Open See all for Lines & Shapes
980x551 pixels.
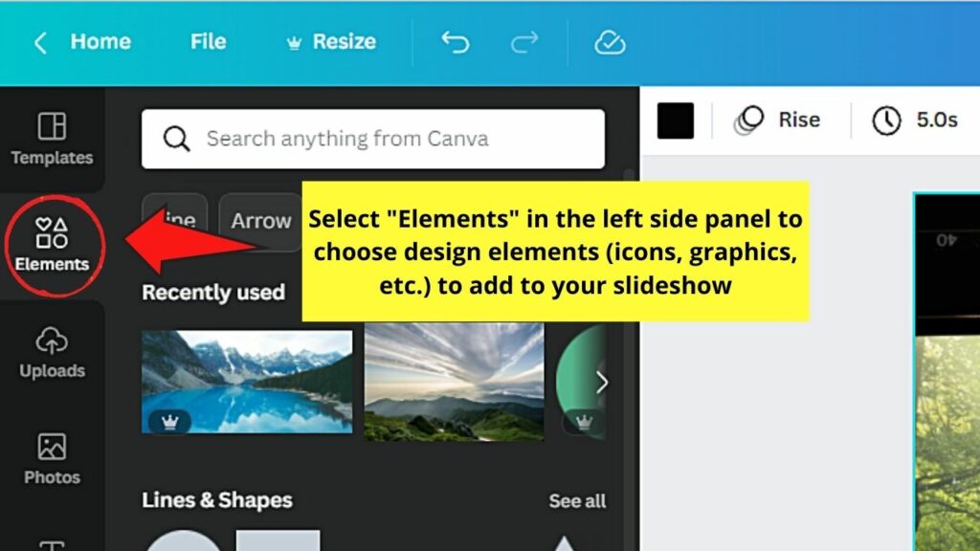click(577, 500)
